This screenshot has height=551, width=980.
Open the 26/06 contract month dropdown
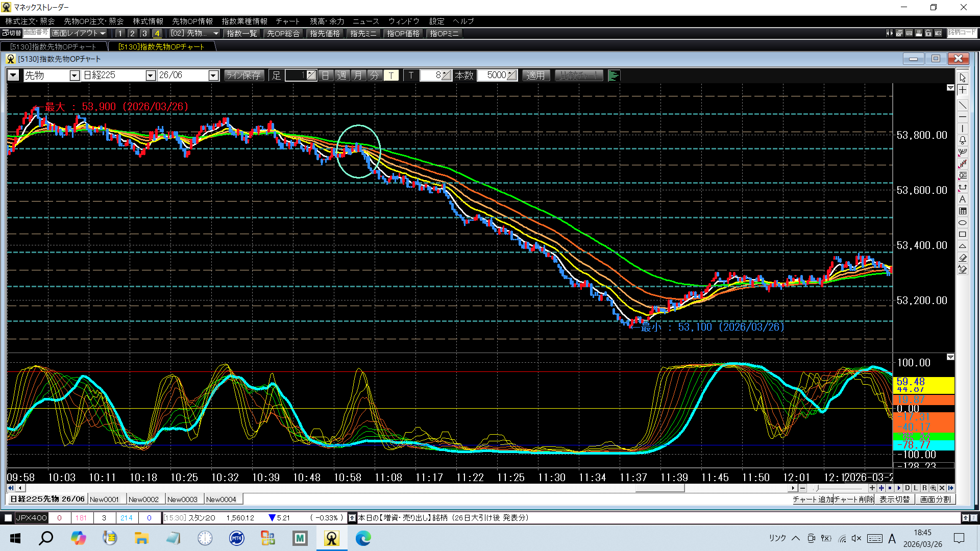tap(213, 76)
